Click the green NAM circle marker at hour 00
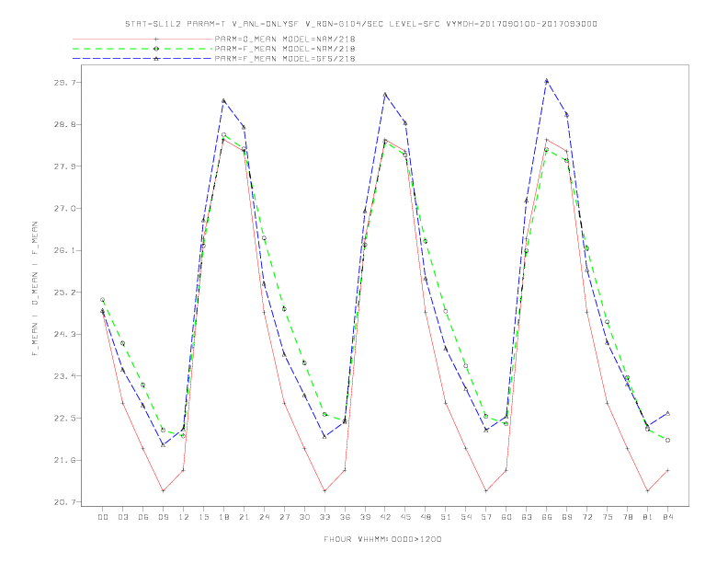 [x=103, y=300]
